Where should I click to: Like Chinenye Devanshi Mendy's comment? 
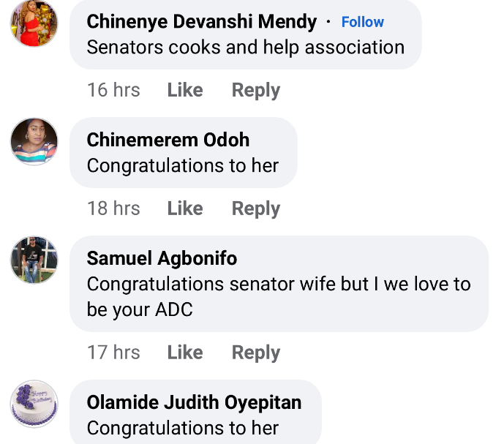(184, 90)
